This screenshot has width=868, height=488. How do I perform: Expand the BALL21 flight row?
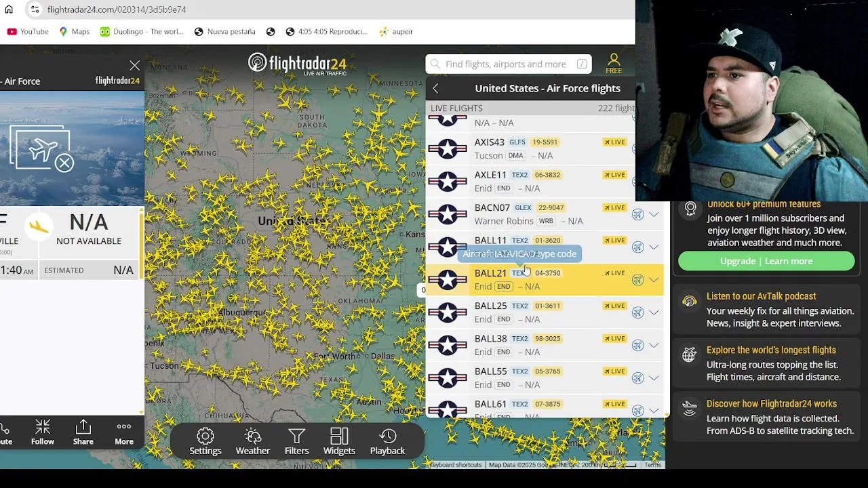point(654,279)
